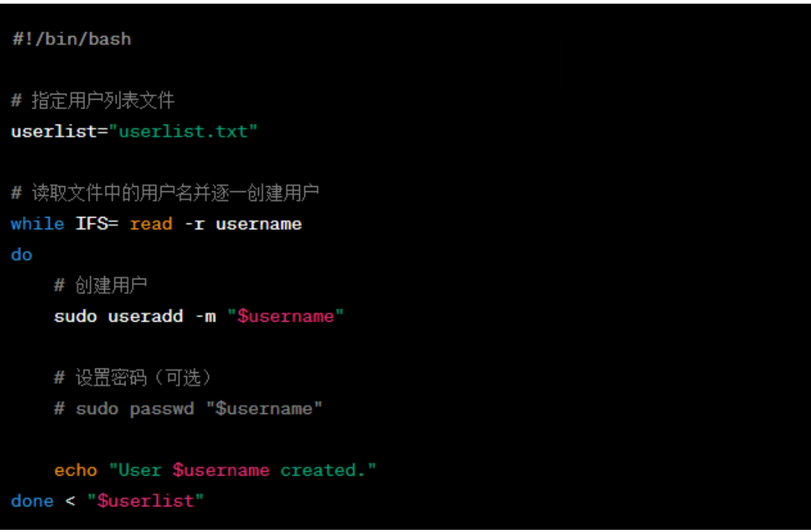Image resolution: width=811 pixels, height=532 pixels.
Task: Click the 设置密码（可选）comment
Action: 133,377
